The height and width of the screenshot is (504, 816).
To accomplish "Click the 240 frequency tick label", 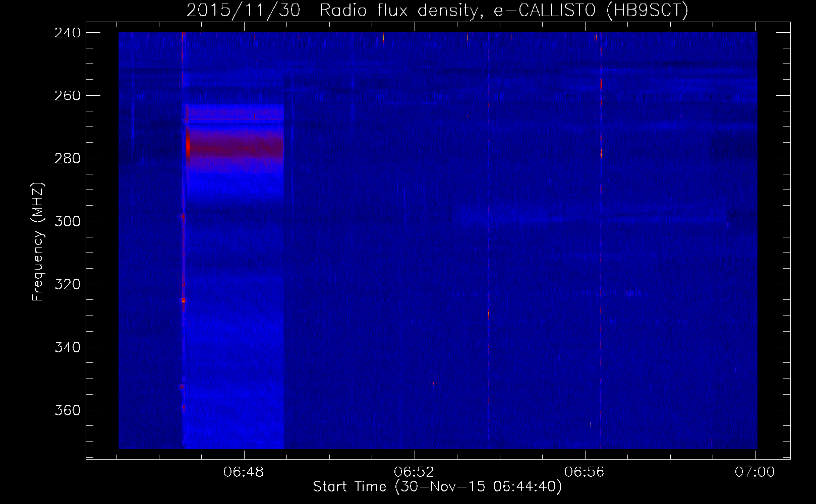I will coord(68,33).
